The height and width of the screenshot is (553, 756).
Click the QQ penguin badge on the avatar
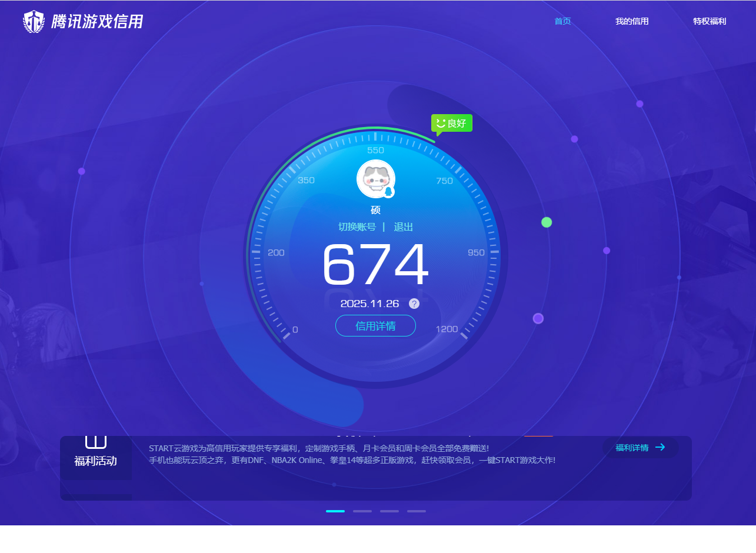(388, 192)
